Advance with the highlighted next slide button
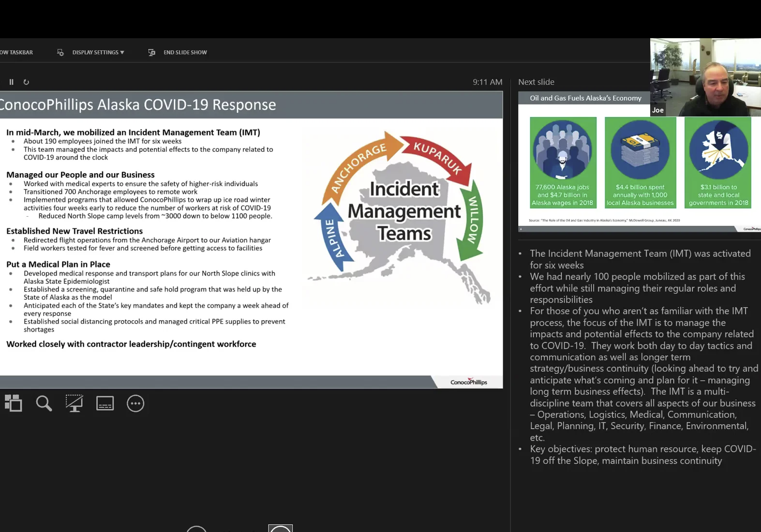 281,528
